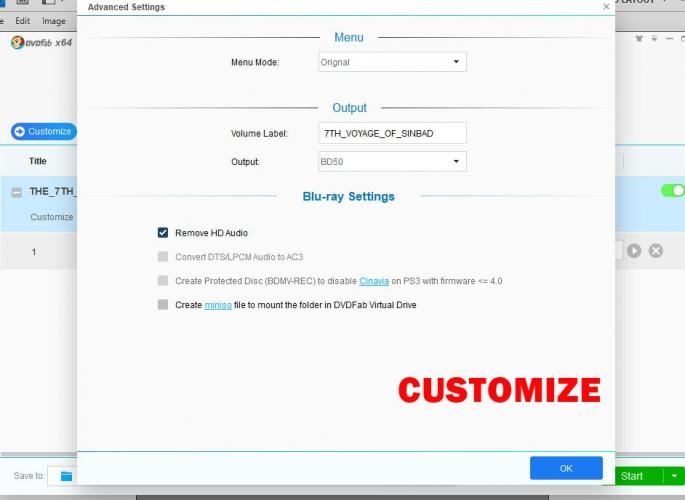685x500 pixels.
Task: Open the miniso link
Action: pos(218,305)
